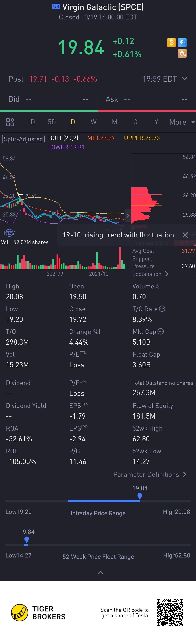Dismiss the rising trend notification
This screenshot has height=644, width=196.
pyautogui.click(x=185, y=235)
